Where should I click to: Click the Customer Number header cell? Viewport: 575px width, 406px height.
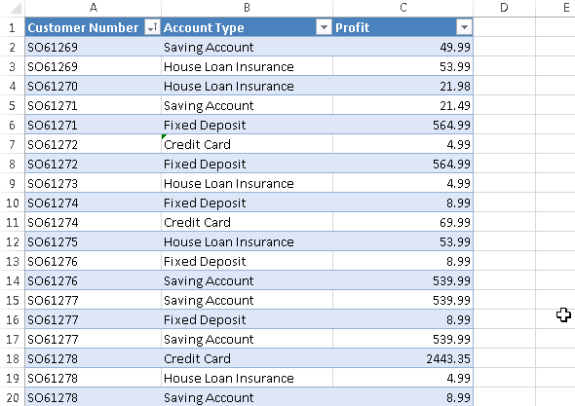[93, 27]
